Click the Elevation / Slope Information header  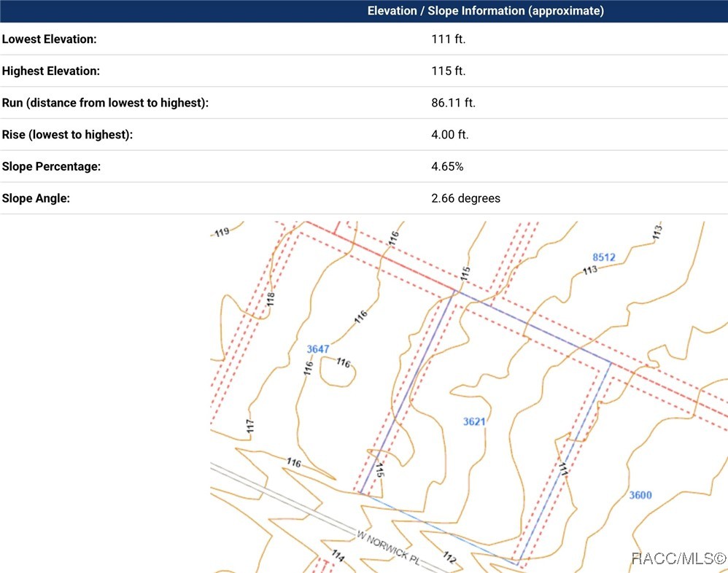tap(485, 11)
